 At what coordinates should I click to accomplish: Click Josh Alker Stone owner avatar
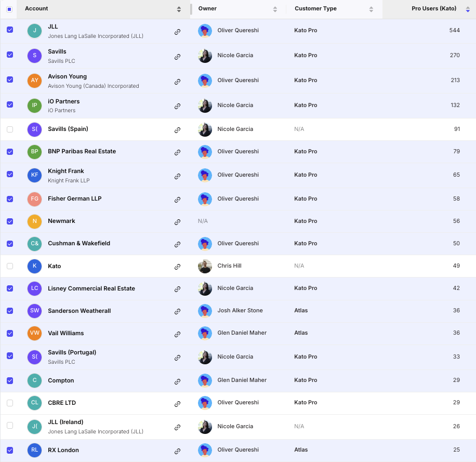click(x=205, y=311)
